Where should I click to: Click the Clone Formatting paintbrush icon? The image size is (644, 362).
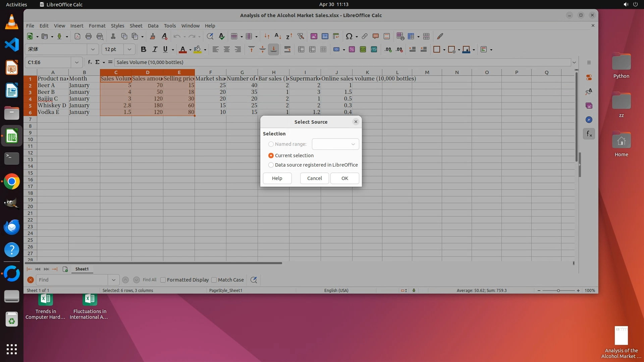153,36
